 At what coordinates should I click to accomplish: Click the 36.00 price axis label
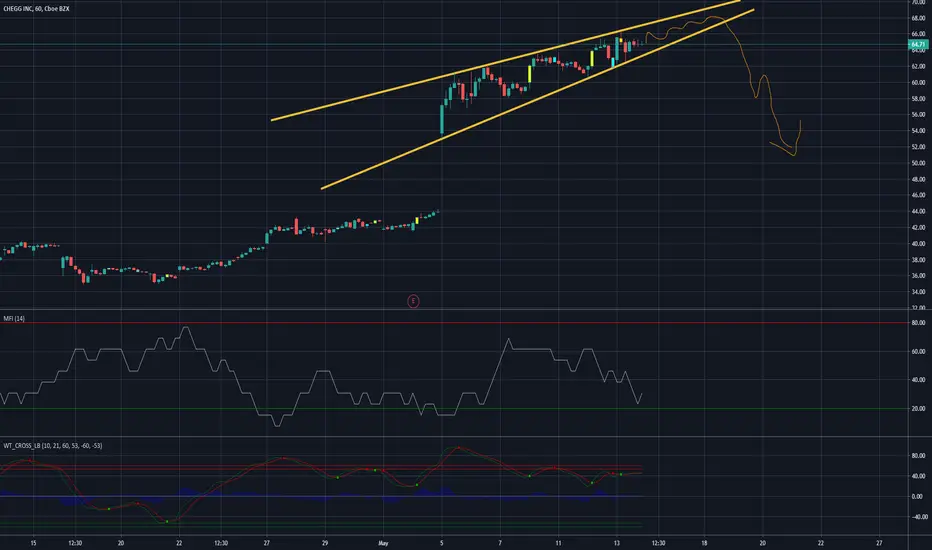918,276
